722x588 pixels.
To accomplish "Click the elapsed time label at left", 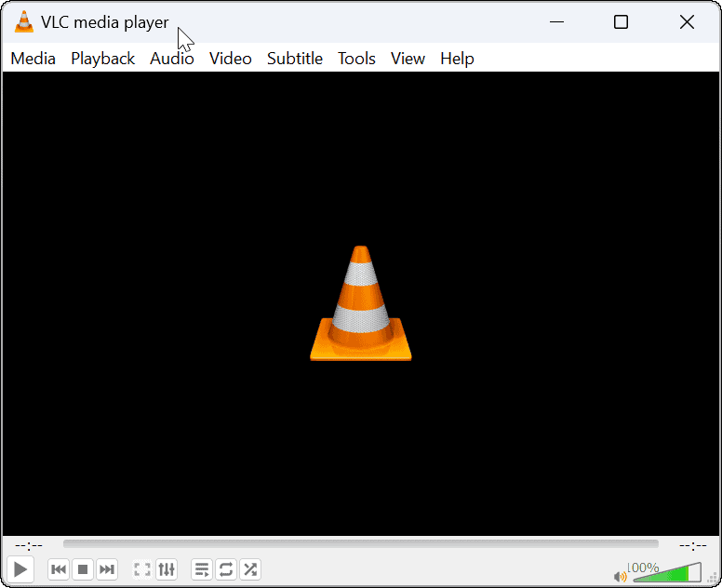I will click(x=29, y=545).
